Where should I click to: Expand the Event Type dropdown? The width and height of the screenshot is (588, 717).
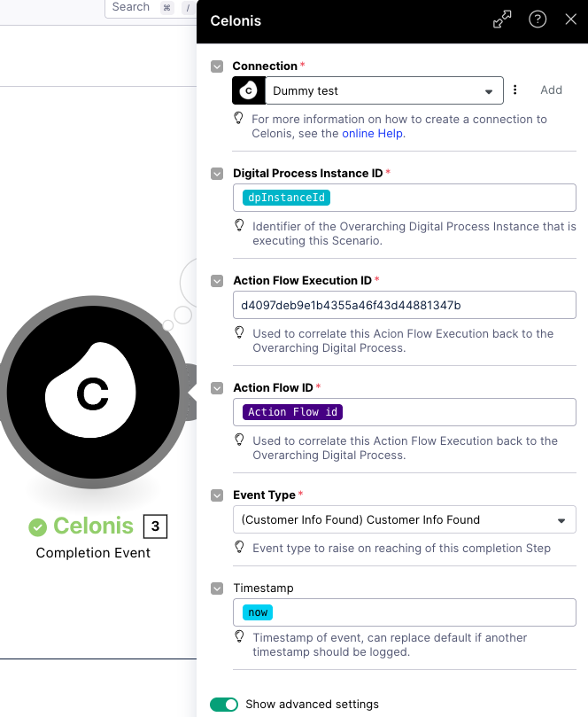tap(404, 519)
